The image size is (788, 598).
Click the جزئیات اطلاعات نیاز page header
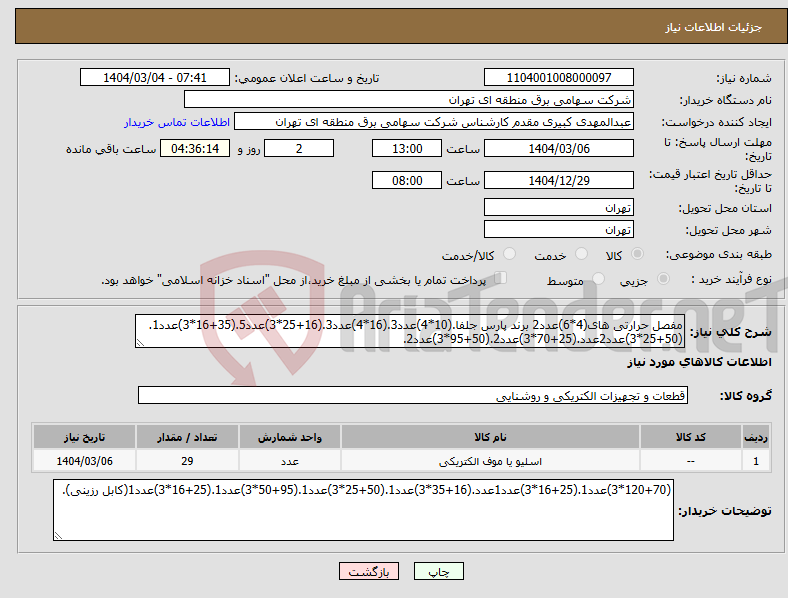pyautogui.click(x=714, y=27)
